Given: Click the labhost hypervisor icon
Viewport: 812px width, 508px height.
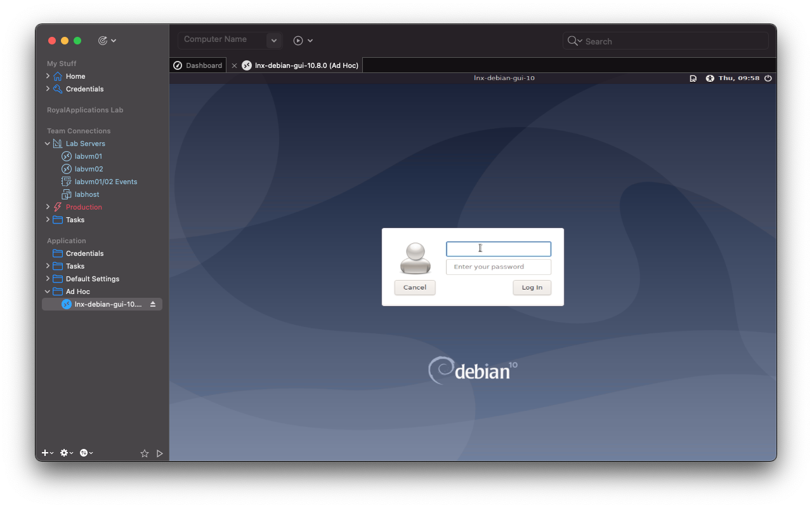Looking at the screenshot, I should [x=66, y=194].
